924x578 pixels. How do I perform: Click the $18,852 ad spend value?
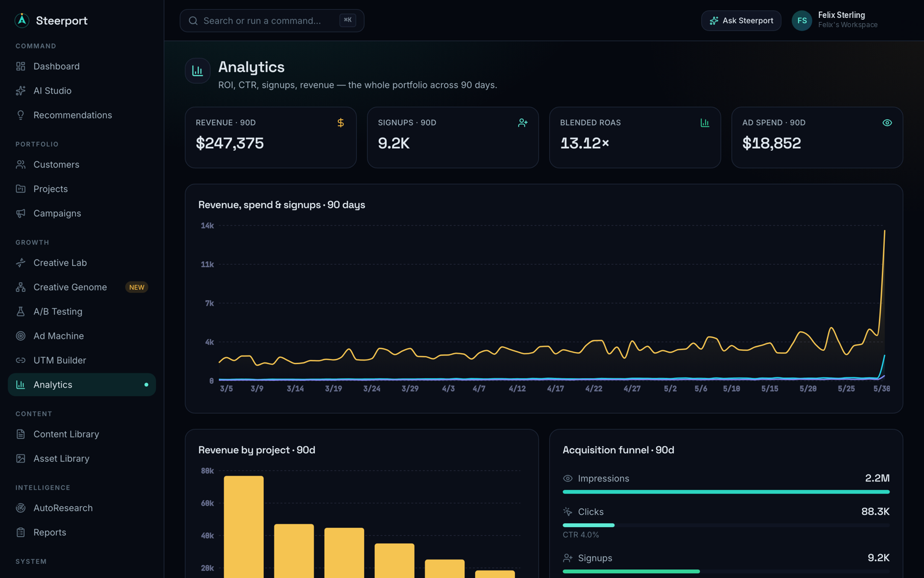point(772,143)
